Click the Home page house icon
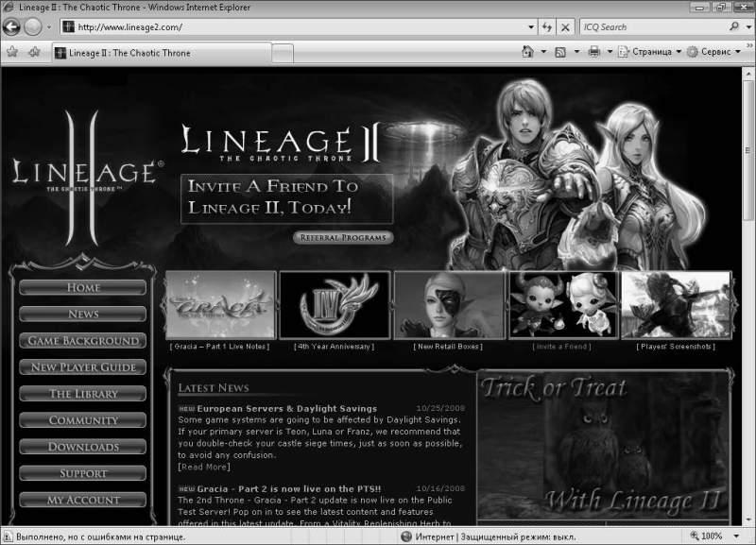Viewport: 756px width, 545px height. click(528, 52)
